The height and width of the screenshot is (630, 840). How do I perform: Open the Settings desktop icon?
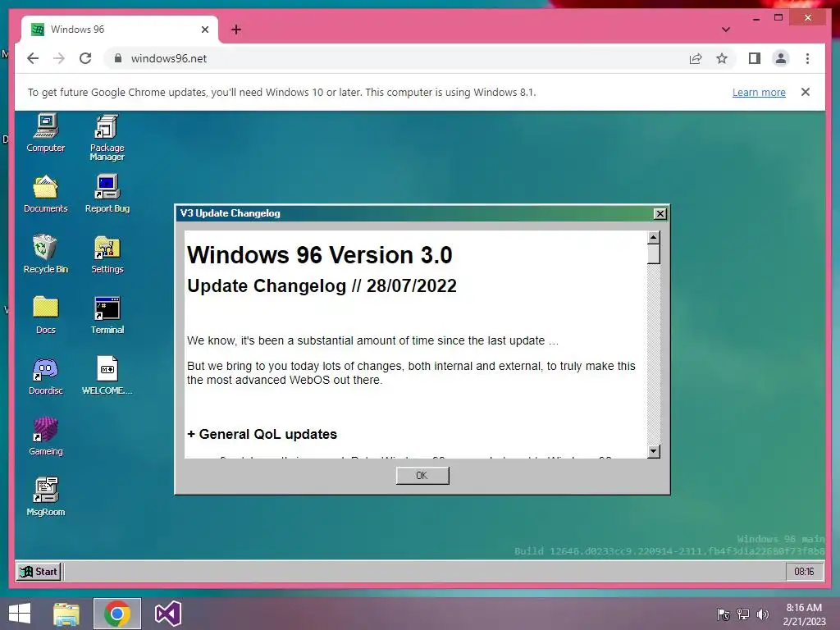[107, 254]
